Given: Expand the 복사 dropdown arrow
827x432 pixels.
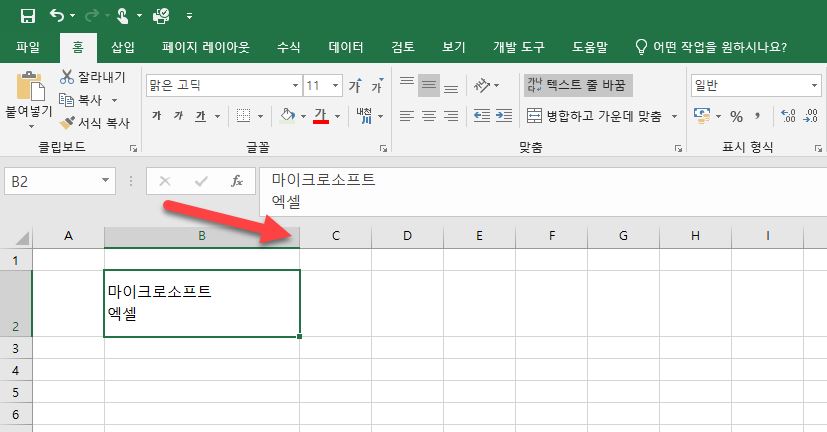Looking at the screenshot, I should (114, 100).
